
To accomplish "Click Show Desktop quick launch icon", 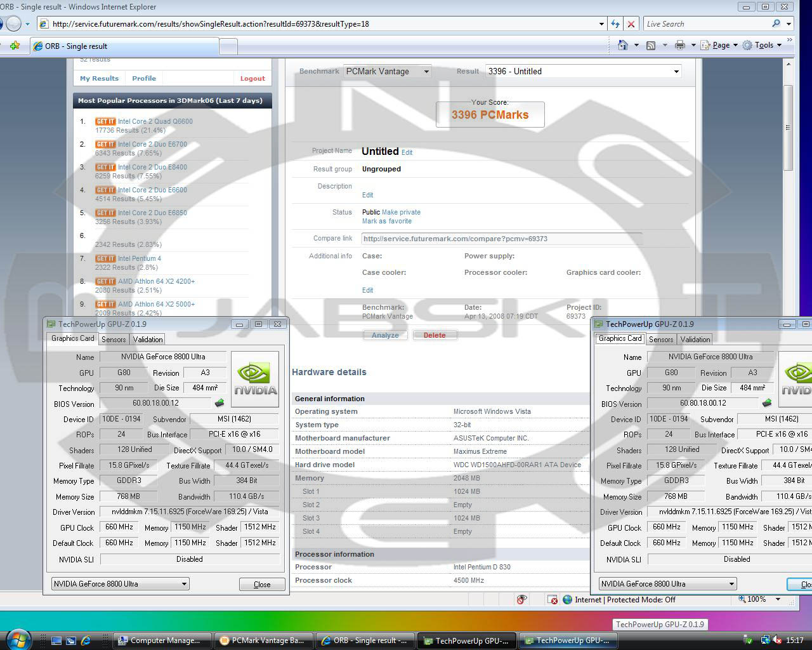I will [56, 640].
